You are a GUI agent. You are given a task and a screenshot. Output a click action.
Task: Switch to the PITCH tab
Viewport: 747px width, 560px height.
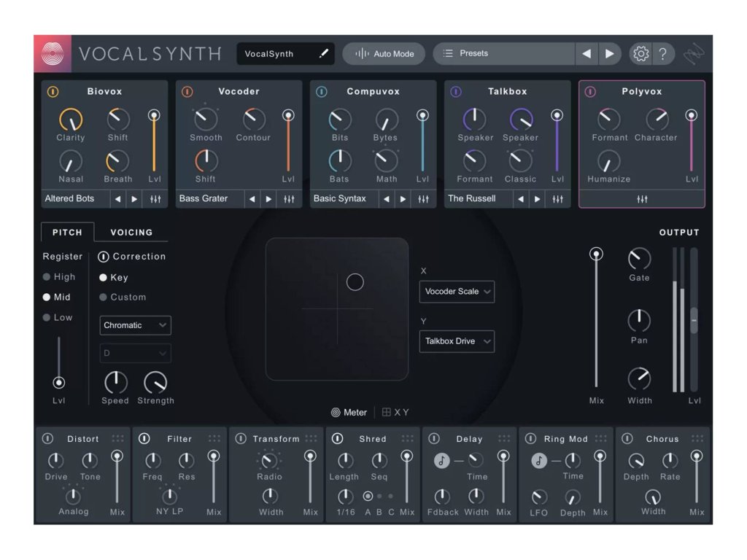[67, 233]
